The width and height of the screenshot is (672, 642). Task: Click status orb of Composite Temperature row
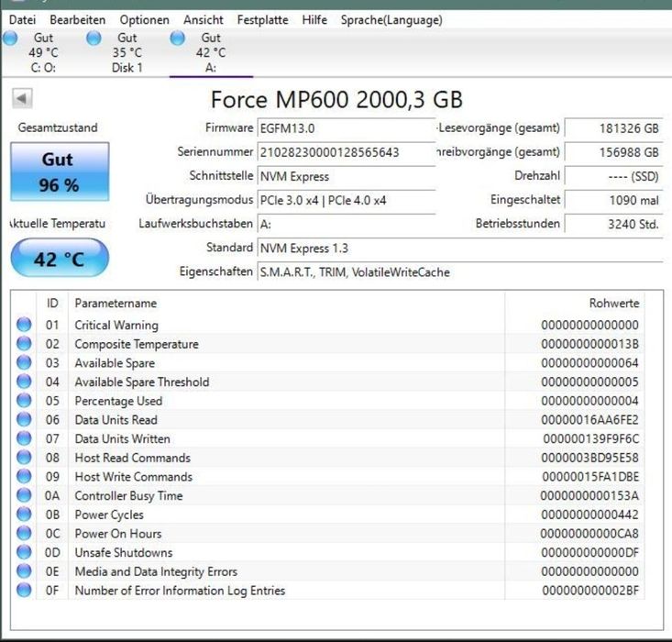tap(24, 344)
